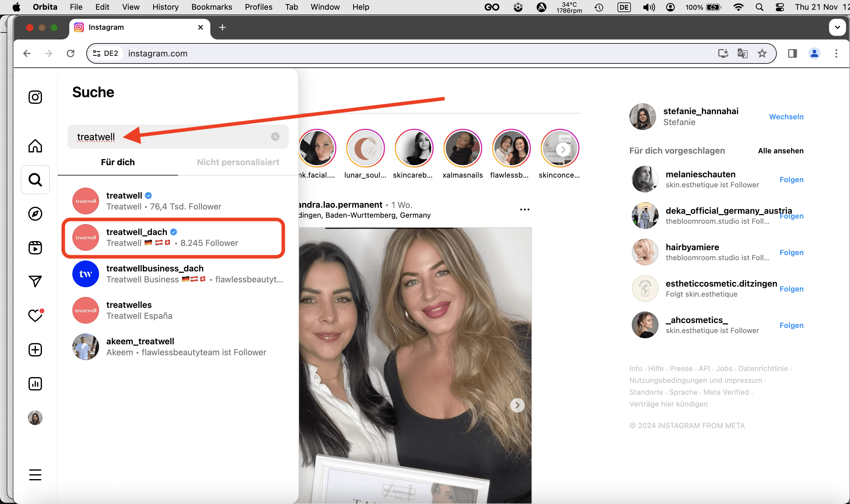Viewport: 850px width, 504px height.
Task: Open Instagram home feed icon
Action: tap(35, 146)
